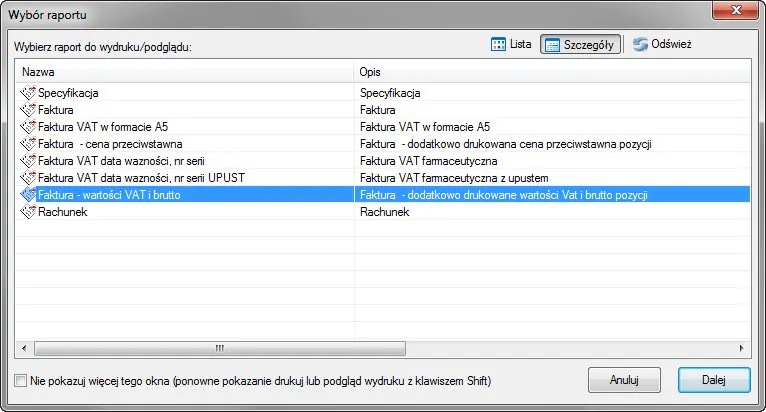Viewport: 766px width, 412px height.
Task: Cancel with the Anuluj button
Action: (x=624, y=380)
